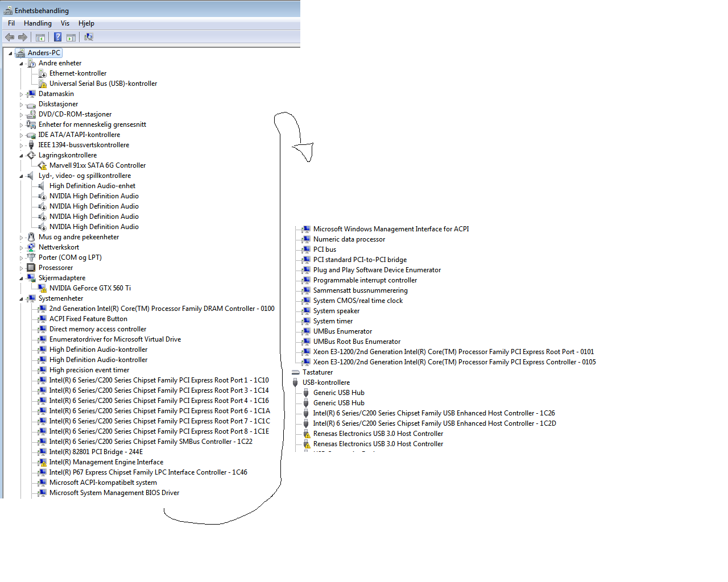
Task: Open the Handling menu
Action: [38, 23]
